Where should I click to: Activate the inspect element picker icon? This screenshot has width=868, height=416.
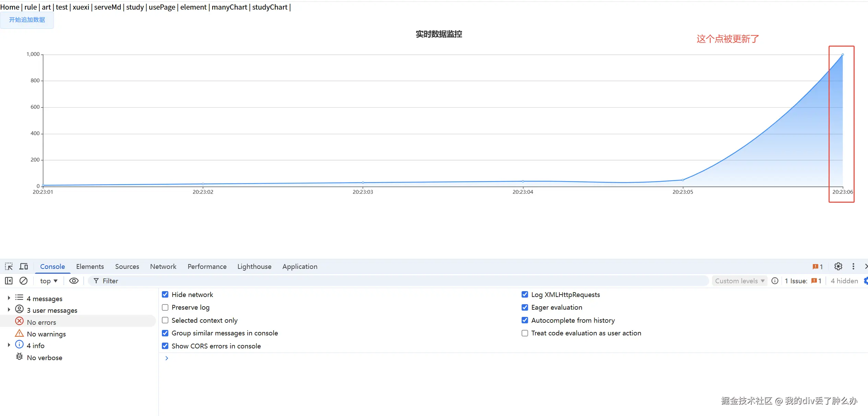tap(9, 266)
